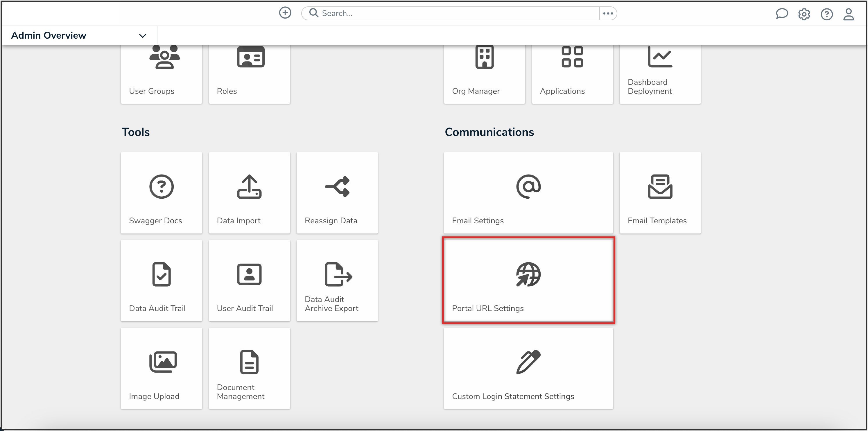868x431 pixels.
Task: Open the Data Audit Archive Export tool
Action: click(x=337, y=281)
